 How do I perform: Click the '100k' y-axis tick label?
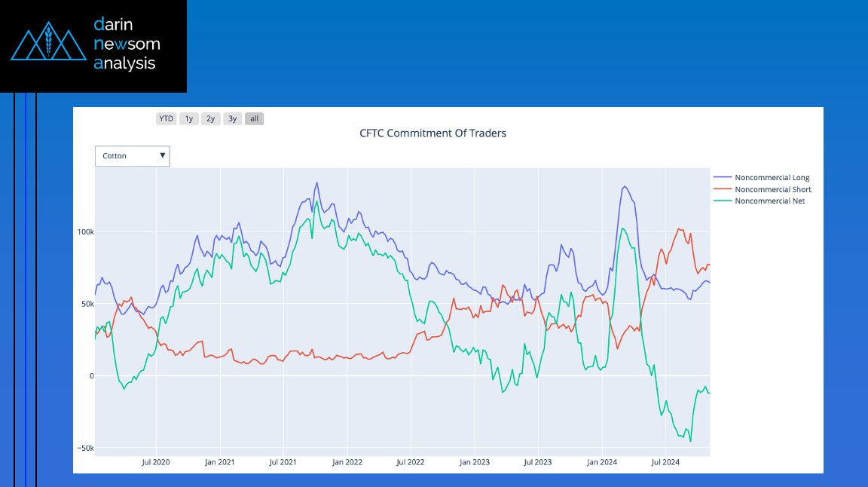(x=86, y=232)
